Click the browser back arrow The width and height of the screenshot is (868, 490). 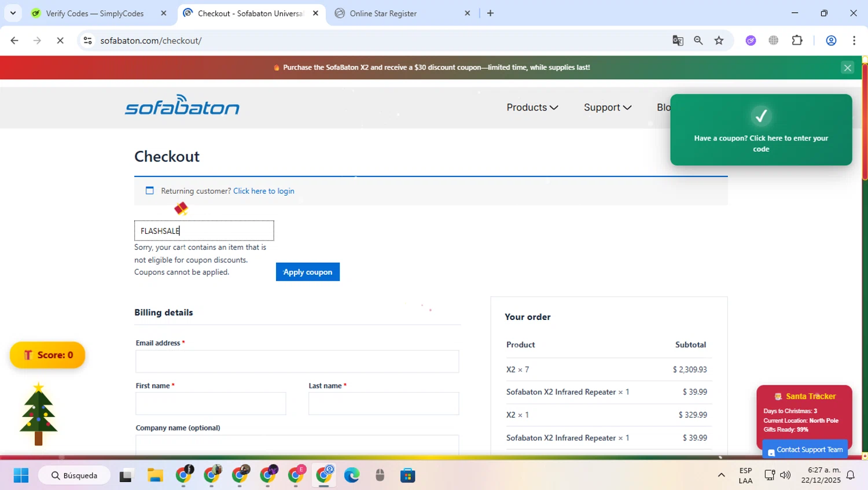pyautogui.click(x=14, y=40)
